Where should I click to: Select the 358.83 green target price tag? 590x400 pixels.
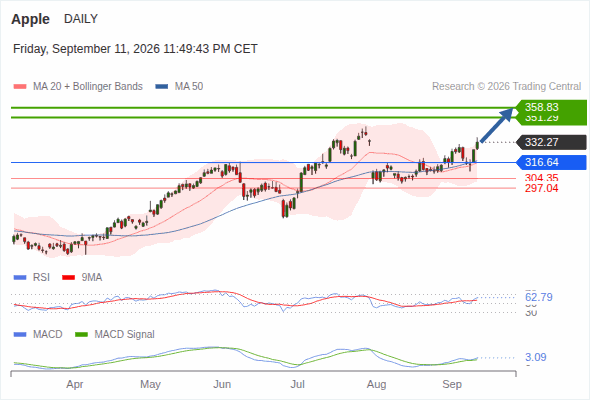(x=551, y=107)
